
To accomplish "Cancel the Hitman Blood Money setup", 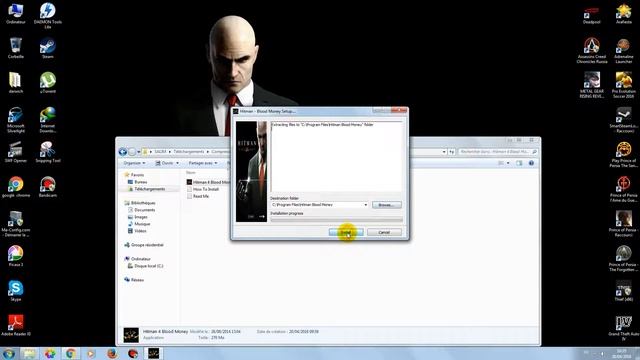I will click(x=384, y=232).
